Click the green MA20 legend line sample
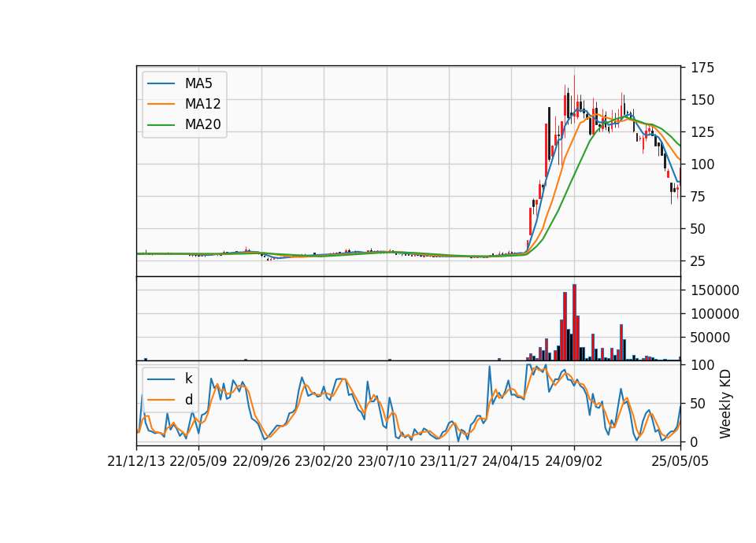The image size is (756, 543). pyautogui.click(x=161, y=125)
